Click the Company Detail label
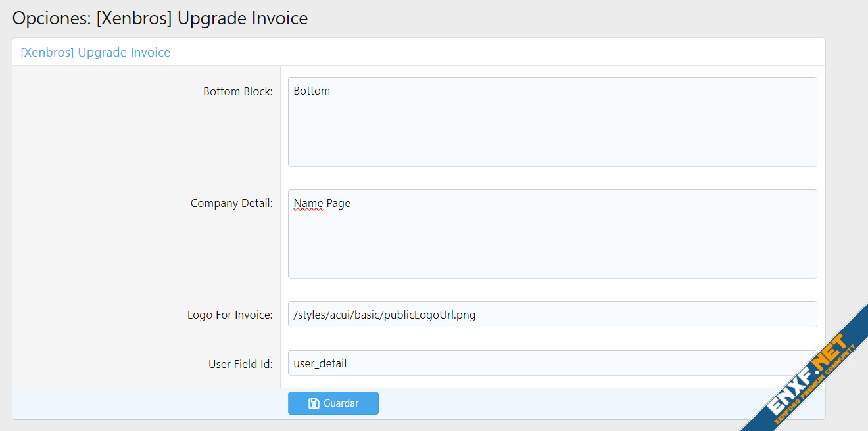Screen dimensions: 868x431 pyautogui.click(x=231, y=203)
